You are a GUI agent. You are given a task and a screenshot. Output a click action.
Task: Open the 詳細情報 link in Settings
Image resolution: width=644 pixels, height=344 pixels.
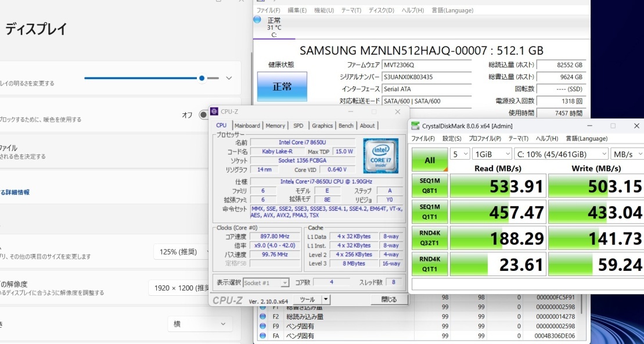click(15, 192)
